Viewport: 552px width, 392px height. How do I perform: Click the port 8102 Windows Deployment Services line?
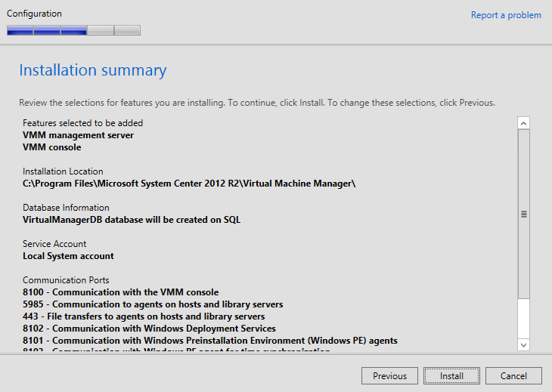(149, 329)
